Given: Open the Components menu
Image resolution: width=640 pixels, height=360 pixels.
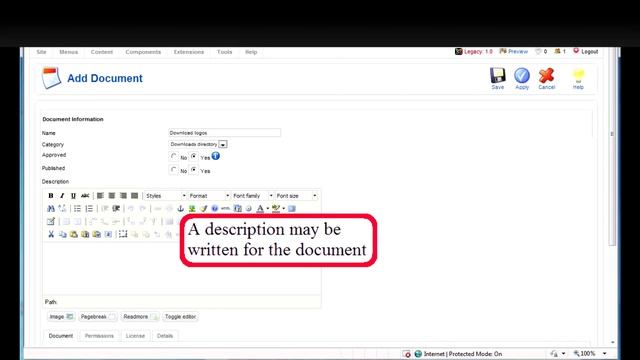Looking at the screenshot, I should tap(143, 52).
